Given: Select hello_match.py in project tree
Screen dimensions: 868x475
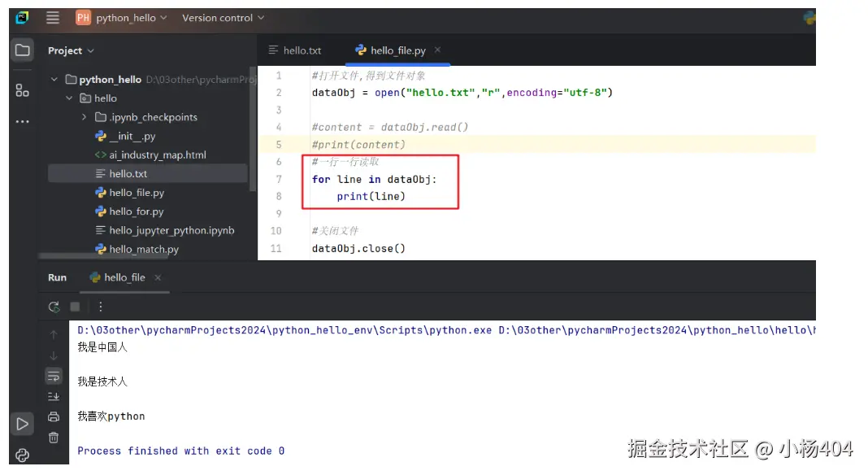Looking at the screenshot, I should pyautogui.click(x=144, y=249).
